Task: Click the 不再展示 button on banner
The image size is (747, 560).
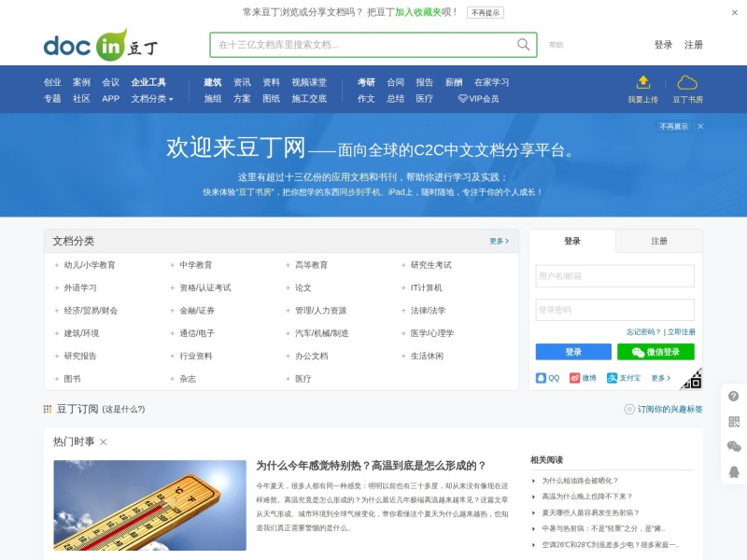Action: [673, 126]
